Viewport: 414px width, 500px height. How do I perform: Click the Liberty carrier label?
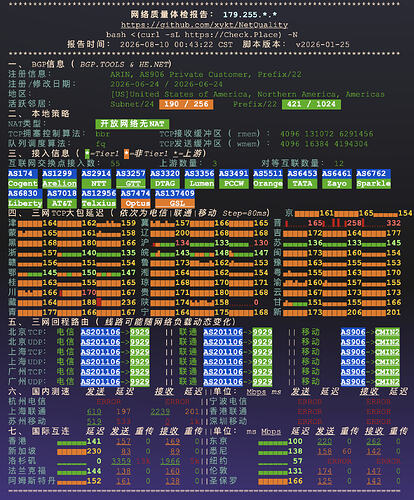coord(25,203)
